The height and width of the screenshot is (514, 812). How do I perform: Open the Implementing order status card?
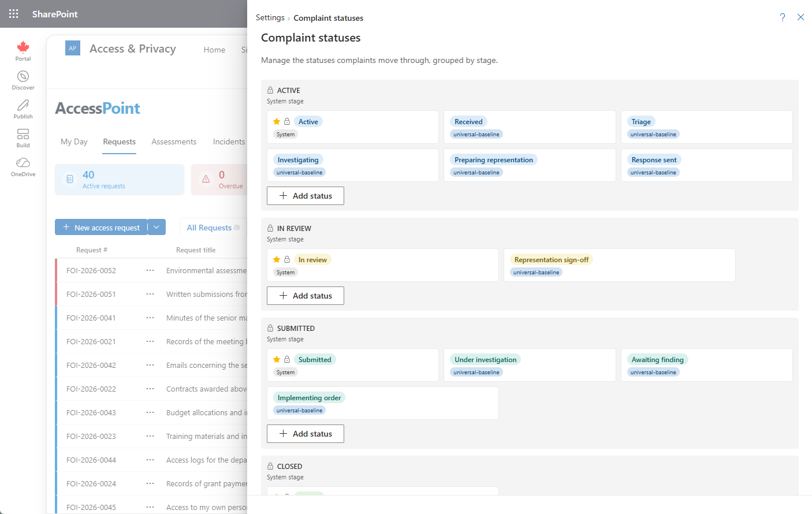tap(383, 403)
